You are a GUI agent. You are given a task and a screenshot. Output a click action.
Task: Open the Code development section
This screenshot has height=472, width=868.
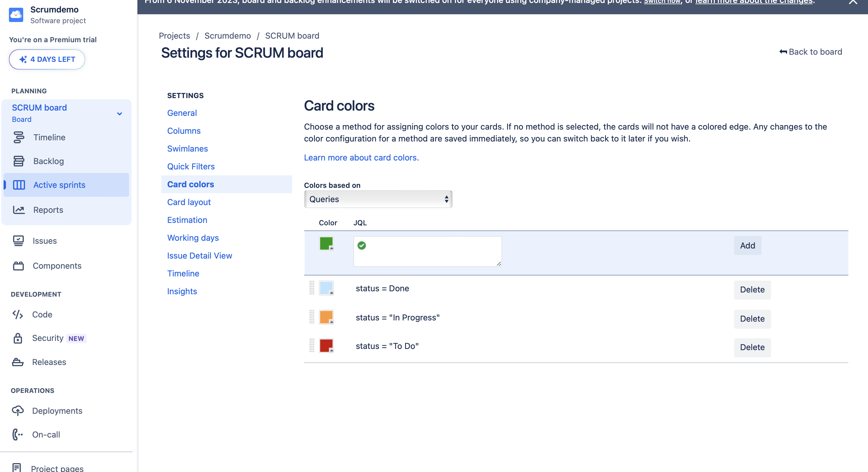click(x=42, y=314)
